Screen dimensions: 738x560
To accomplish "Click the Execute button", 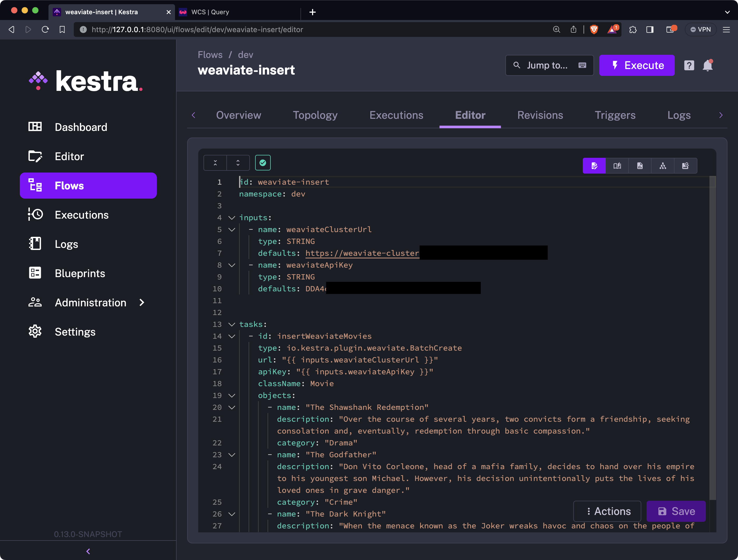I will 637,65.
